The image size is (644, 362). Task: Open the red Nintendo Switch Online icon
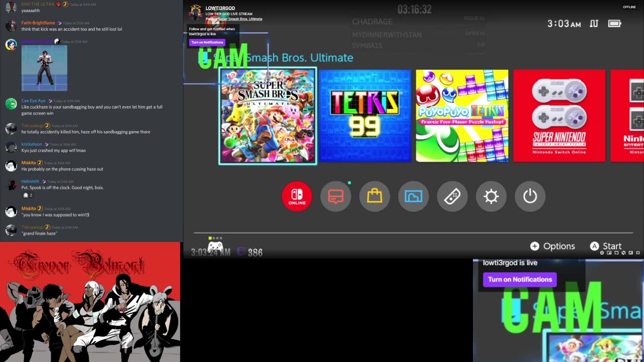297,196
